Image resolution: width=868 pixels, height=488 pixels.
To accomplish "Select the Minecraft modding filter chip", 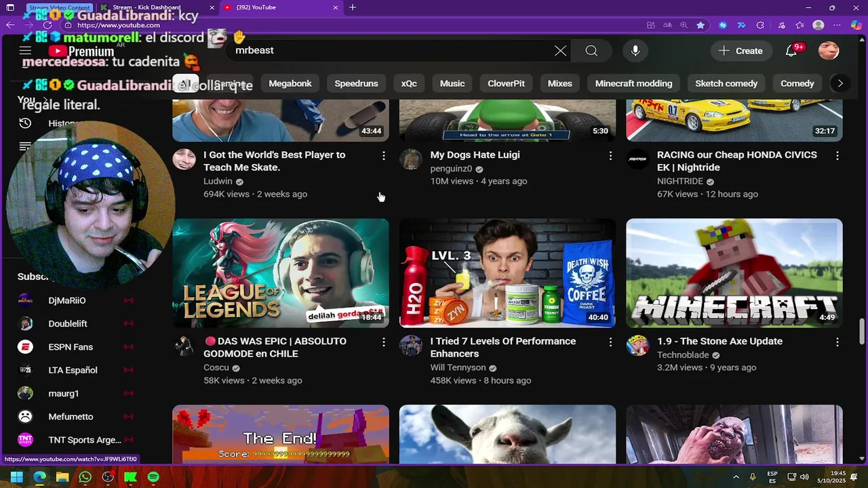I will (633, 83).
